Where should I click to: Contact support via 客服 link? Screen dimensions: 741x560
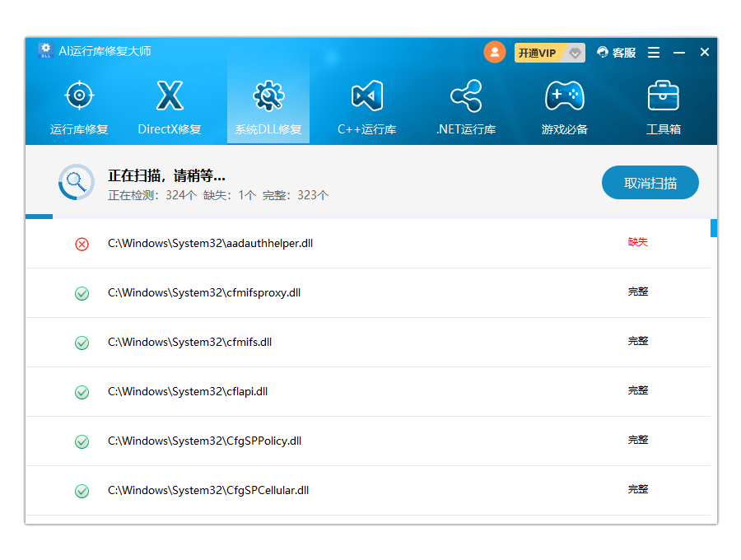click(x=617, y=53)
